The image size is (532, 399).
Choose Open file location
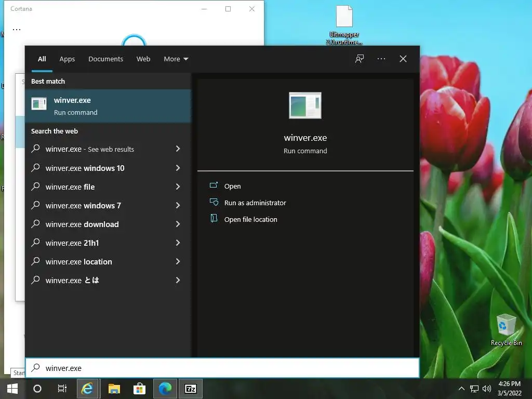pos(251,220)
